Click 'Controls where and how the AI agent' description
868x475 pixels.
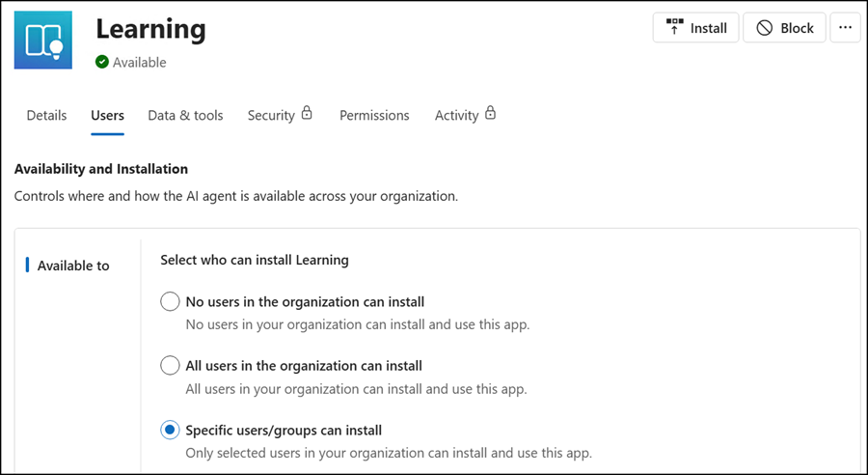pyautogui.click(x=236, y=196)
